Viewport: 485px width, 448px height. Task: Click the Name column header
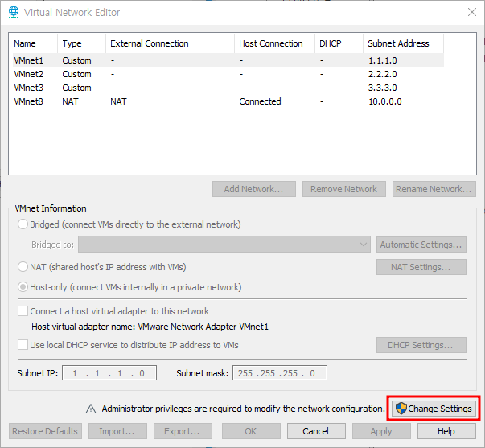(35, 43)
